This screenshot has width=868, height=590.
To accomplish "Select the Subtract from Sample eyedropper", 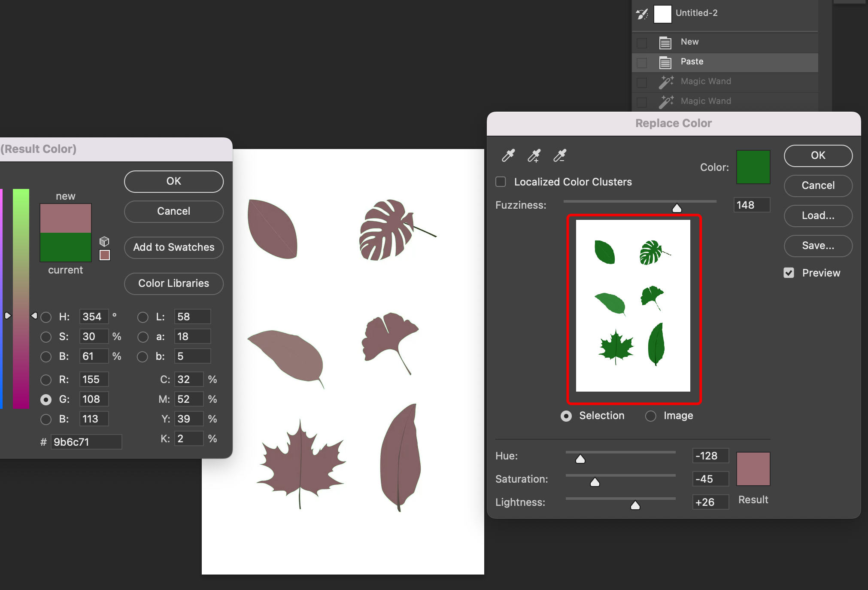I will (x=560, y=155).
